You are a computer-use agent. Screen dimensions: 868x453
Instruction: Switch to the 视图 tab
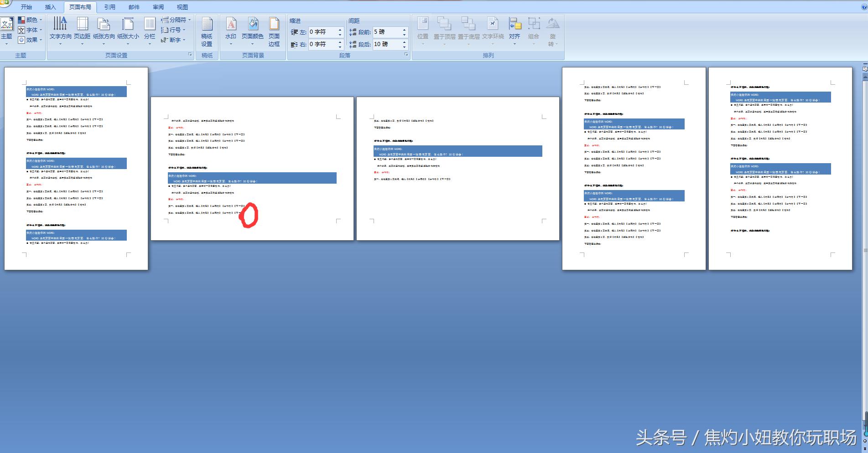182,7
